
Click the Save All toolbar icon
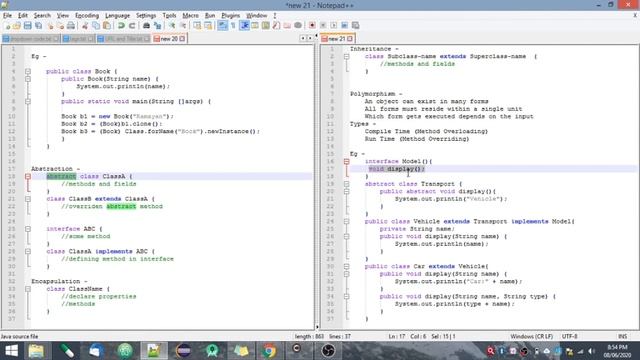coord(38,26)
